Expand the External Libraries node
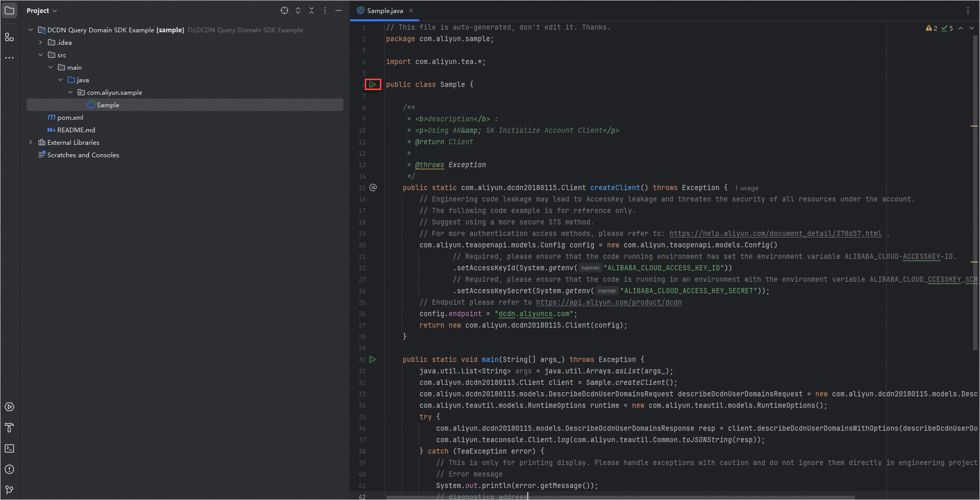The image size is (980, 500). click(31, 142)
